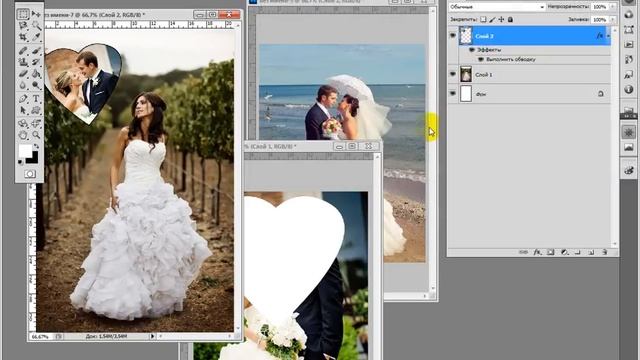Toggle visibility of Эффекты
This screenshot has width=640, height=360.
point(472,50)
